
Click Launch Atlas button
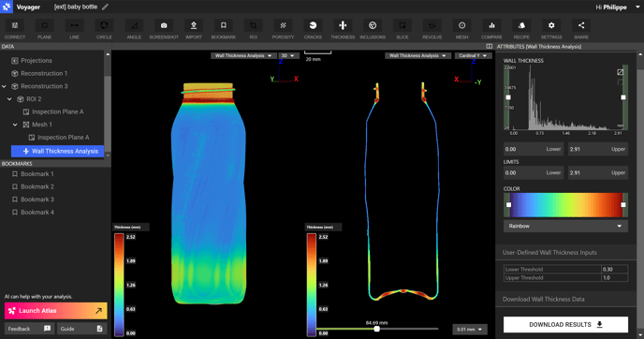coord(56,311)
